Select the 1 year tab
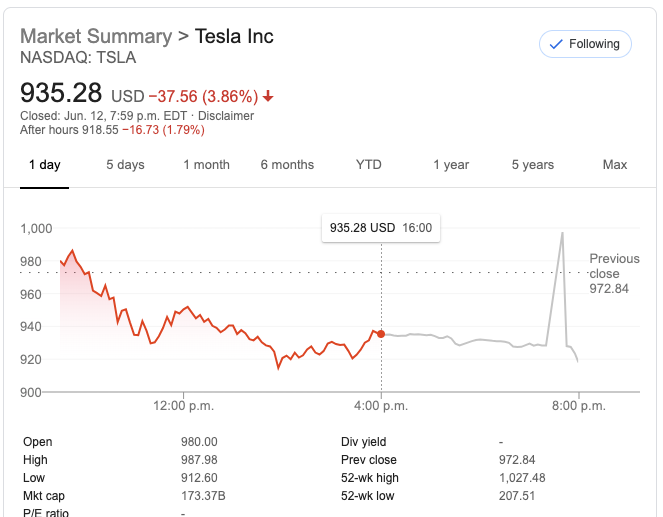 451,165
